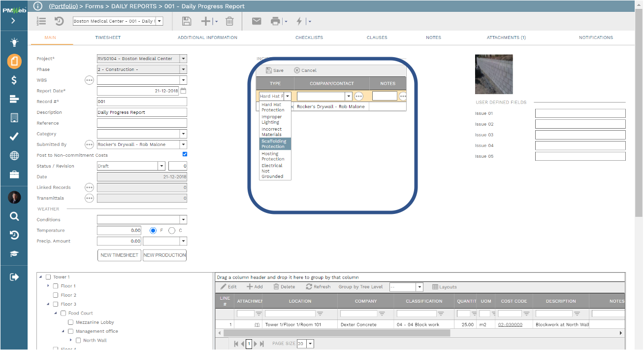The height and width of the screenshot is (350, 644).
Task: Open the Group by Tree Level dropdown
Action: click(x=419, y=287)
